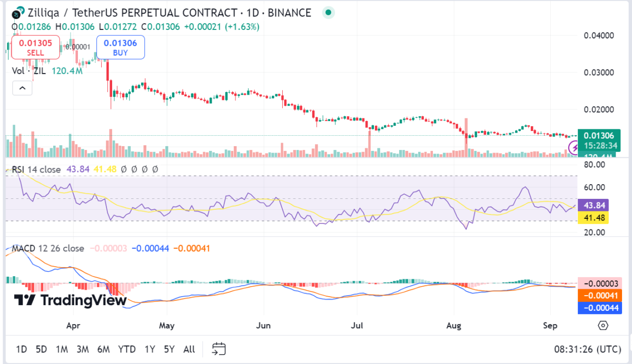Select the 1Y time range
Image resolution: width=632 pixels, height=364 pixels.
tap(150, 349)
